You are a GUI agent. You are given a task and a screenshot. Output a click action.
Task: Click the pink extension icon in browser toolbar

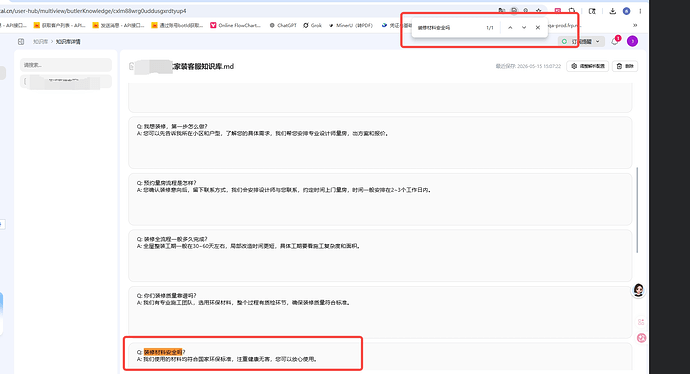[558, 11]
